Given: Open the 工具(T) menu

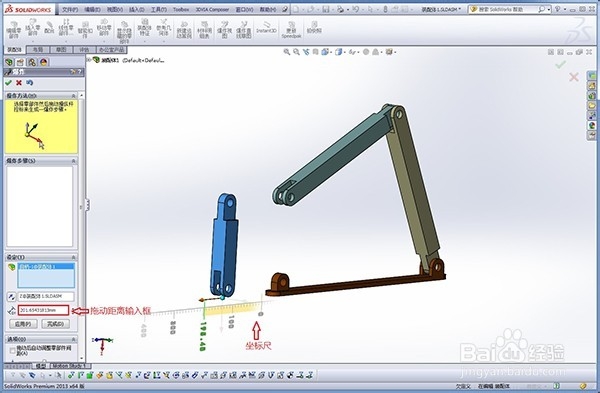Looking at the screenshot, I should click(x=158, y=9).
